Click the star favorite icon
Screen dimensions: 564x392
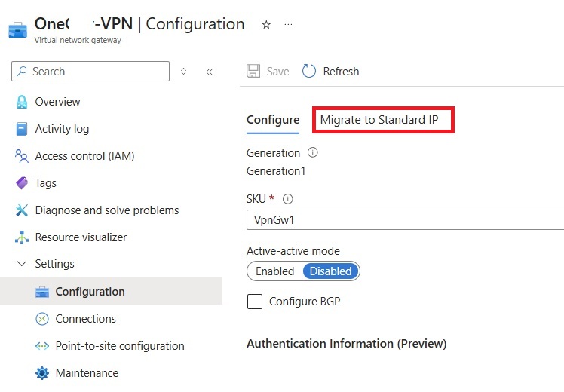[266, 25]
